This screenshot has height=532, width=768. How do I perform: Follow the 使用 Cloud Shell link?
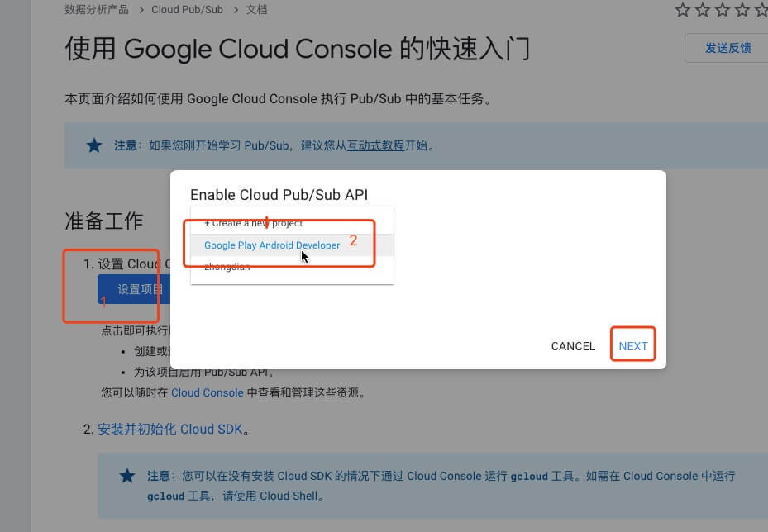(276, 496)
